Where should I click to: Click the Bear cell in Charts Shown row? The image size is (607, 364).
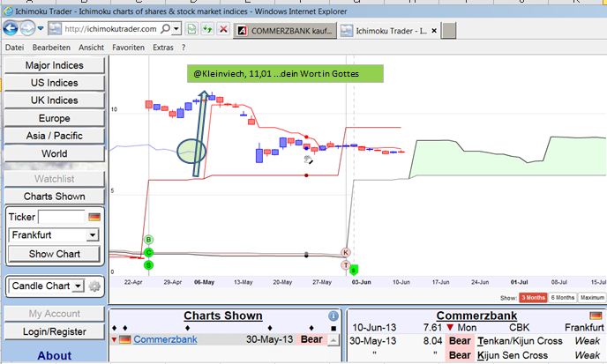point(311,339)
